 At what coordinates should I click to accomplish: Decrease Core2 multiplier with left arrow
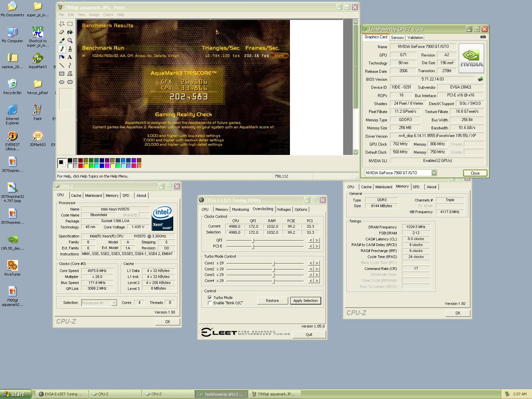311,269
